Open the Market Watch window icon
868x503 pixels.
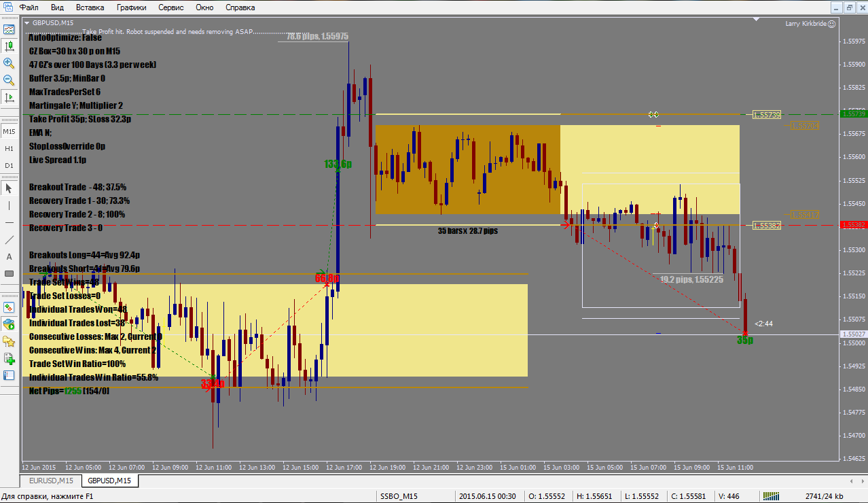point(9,307)
